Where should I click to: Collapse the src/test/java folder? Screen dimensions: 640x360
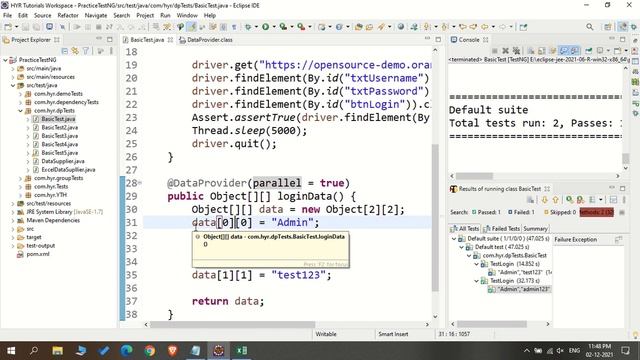coord(13,85)
